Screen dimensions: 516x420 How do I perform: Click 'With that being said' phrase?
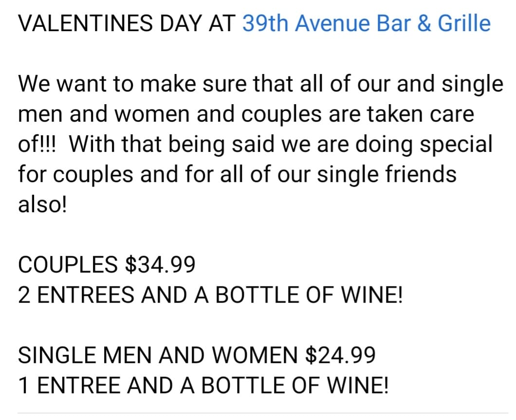pyautogui.click(x=171, y=145)
